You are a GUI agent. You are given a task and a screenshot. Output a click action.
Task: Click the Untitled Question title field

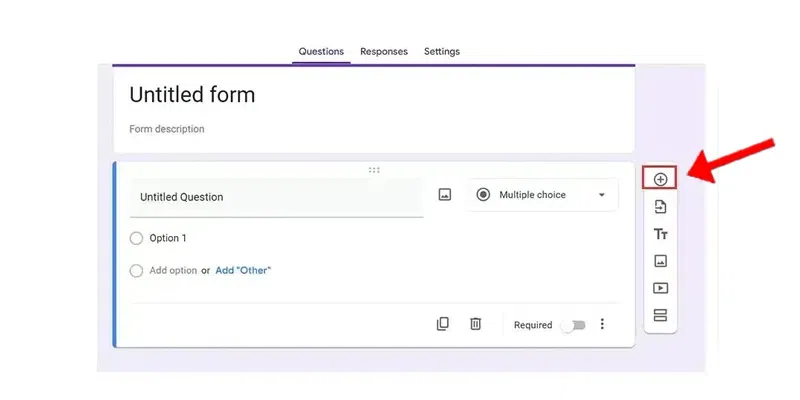[x=276, y=197]
